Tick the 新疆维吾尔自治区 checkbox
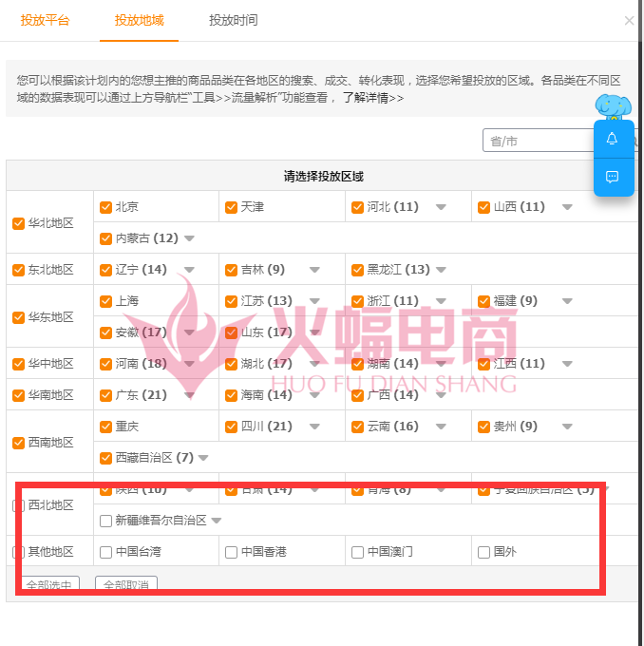Image resolution: width=644 pixels, height=646 pixels. coord(106,521)
